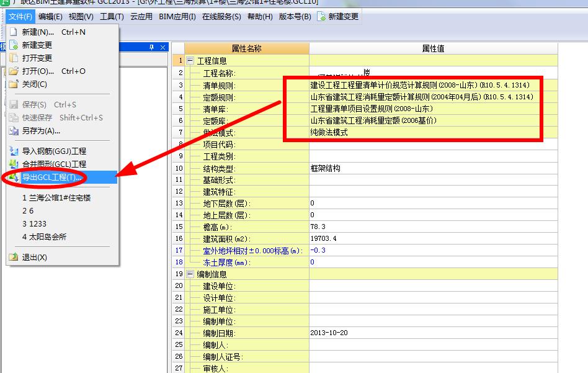Viewport: 588px width, 373px height.
Task: Collapse the 工程信息 group
Action: 190,60
